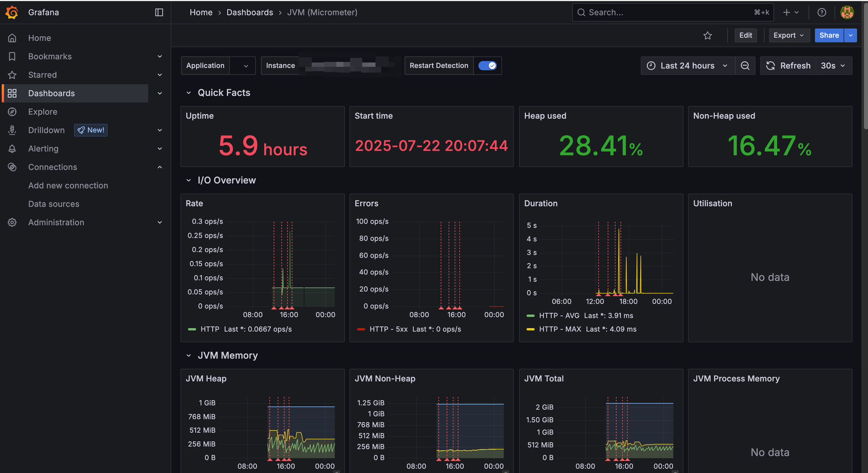
Task: Go to Dashboards breadcrumb link
Action: [250, 12]
